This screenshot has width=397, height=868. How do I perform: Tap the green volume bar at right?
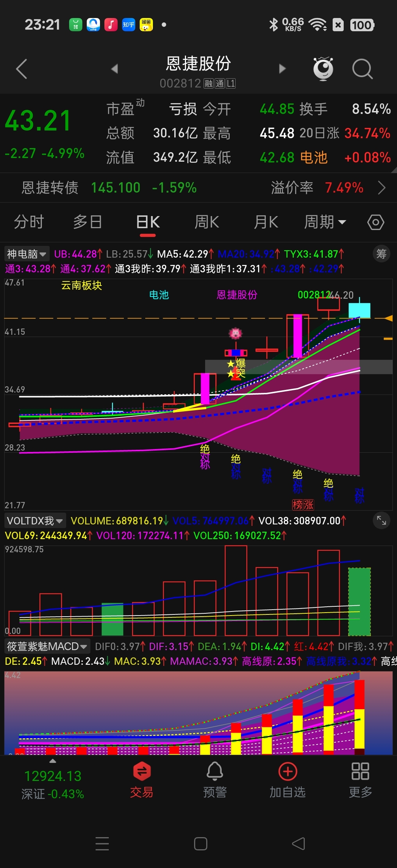click(359, 602)
